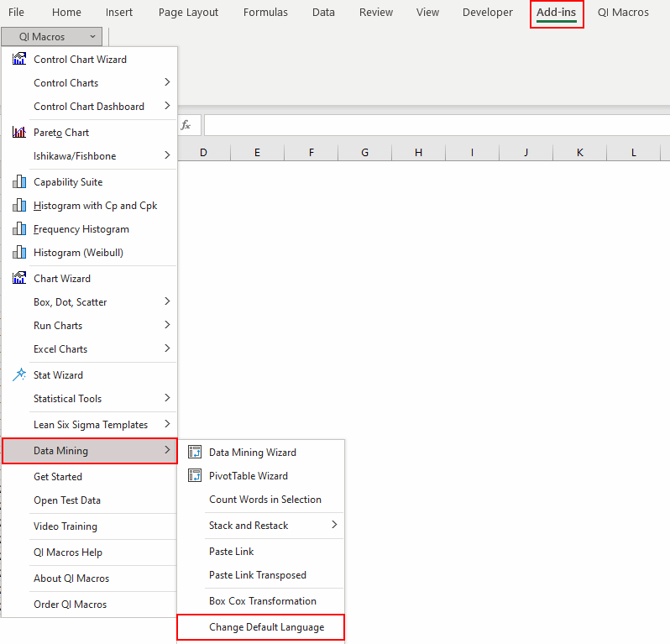Open About QI Macros
670x644 pixels.
pyautogui.click(x=90, y=579)
